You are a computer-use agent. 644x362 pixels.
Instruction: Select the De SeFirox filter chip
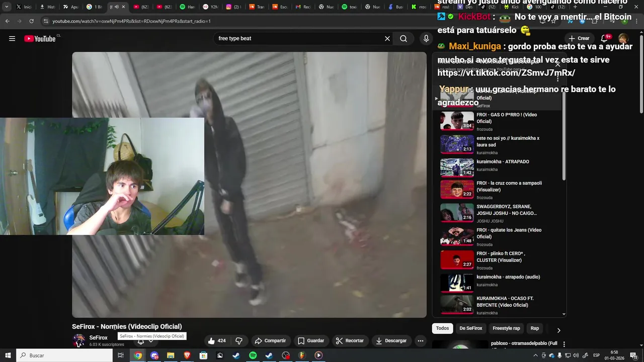click(470, 328)
